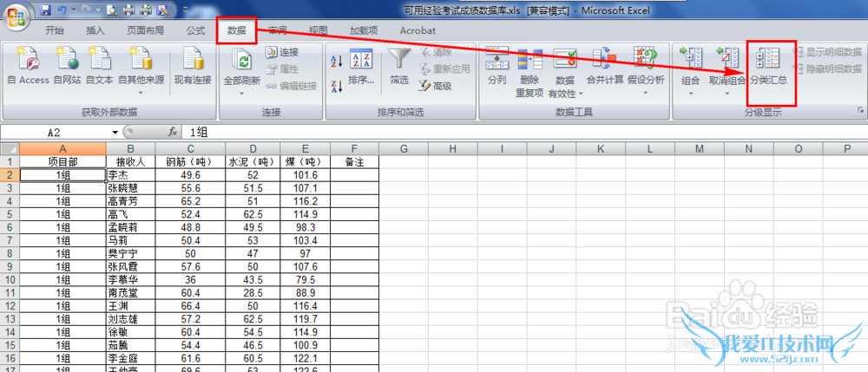Screen dimensions: 868x372
Task: Open Customize Quick Access Toolbar dropdown
Action: tap(185, 10)
